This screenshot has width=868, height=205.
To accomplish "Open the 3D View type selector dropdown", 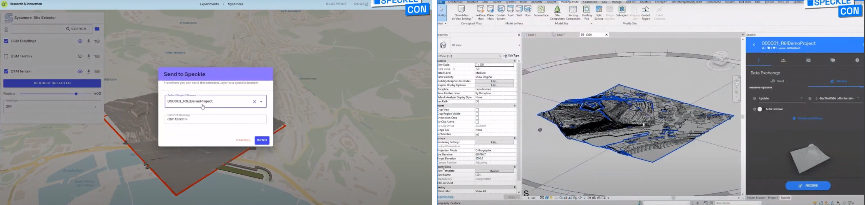I will pyautogui.click(x=519, y=45).
